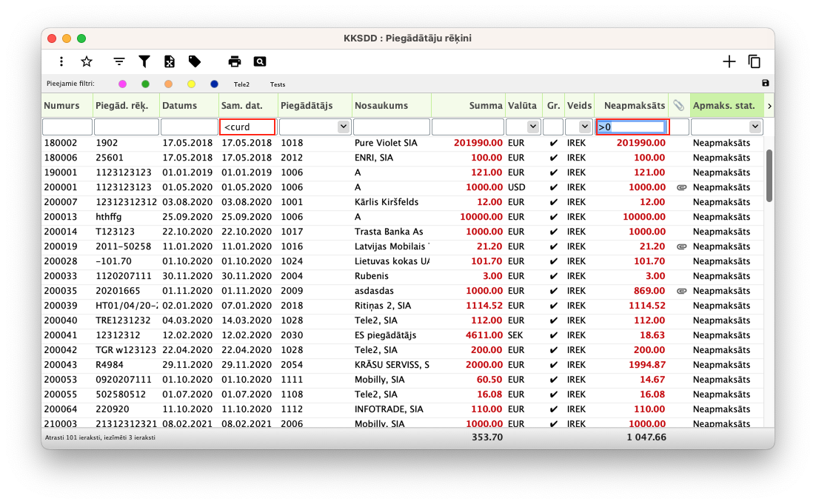Image resolution: width=816 pixels, height=504 pixels.
Task: Open the Valūta filter dropdown
Action: 532,127
